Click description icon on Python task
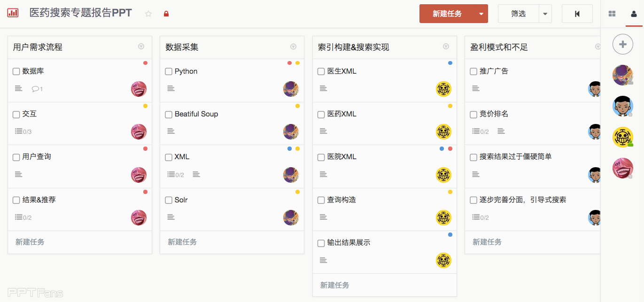Screen dimensions: 644x302 click(171, 88)
